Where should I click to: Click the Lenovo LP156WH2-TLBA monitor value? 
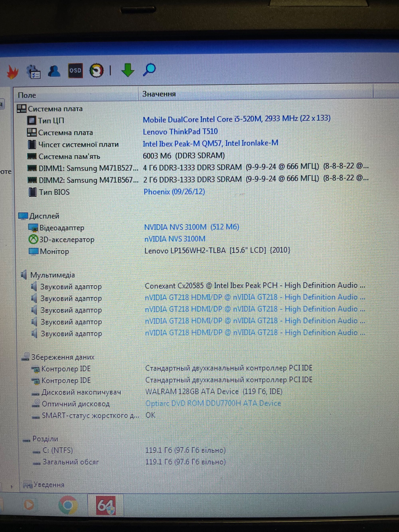[217, 250]
